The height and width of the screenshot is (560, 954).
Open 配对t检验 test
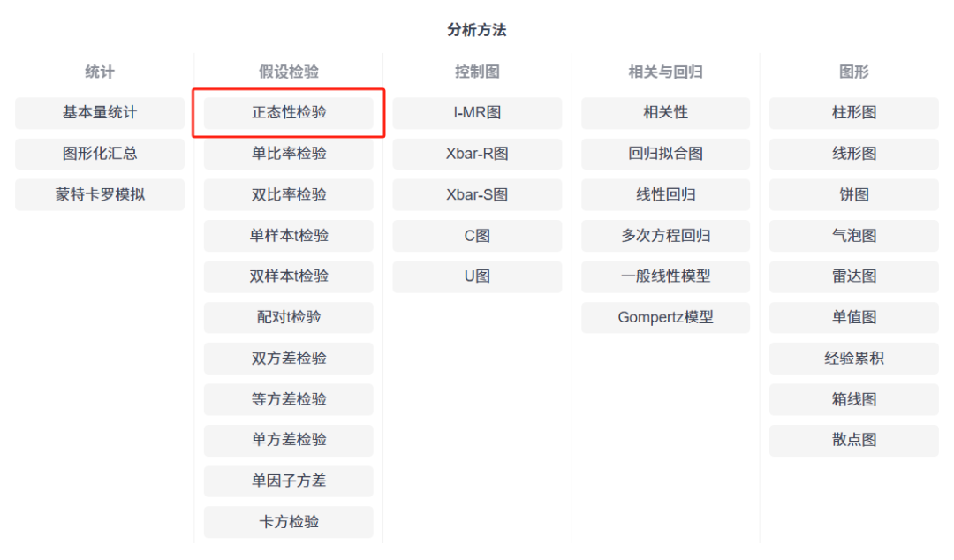click(x=289, y=317)
